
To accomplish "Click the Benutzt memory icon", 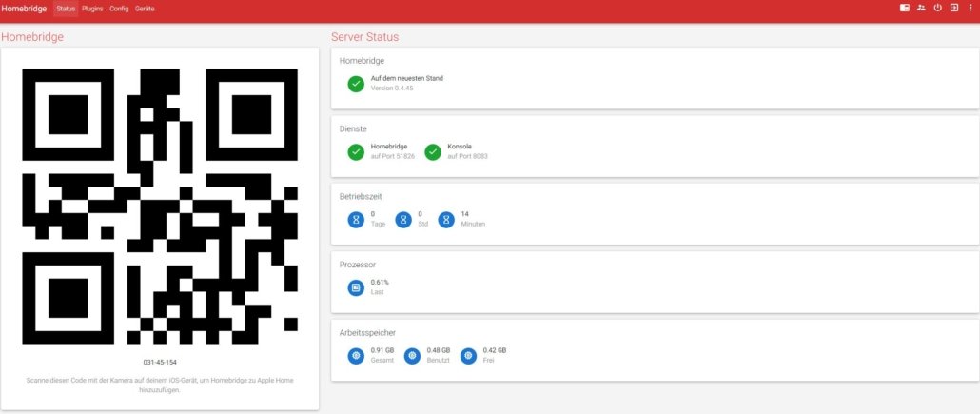I will (413, 356).
